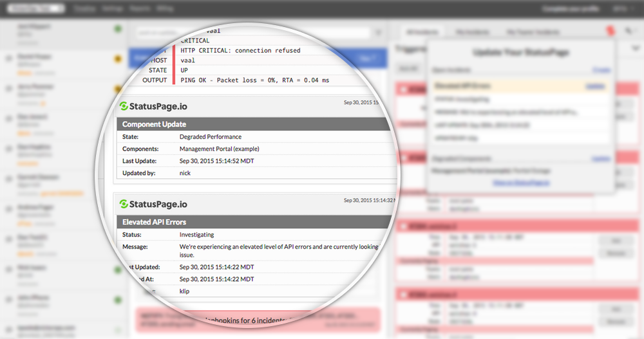Click the Updated by value nick
Viewport: 644px width, 339px height.
coord(185,173)
